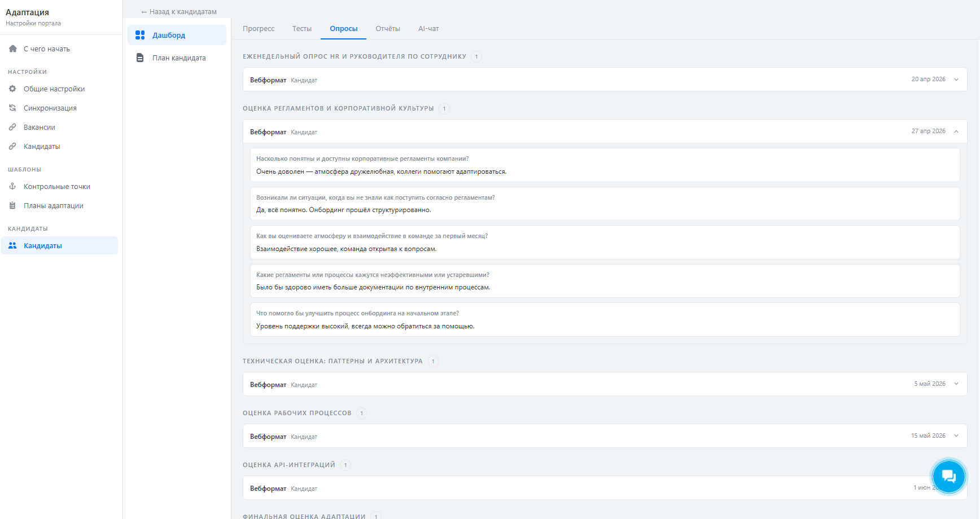
Task: Click the gear icon for 'Общие настройки'
Action: (x=12, y=89)
